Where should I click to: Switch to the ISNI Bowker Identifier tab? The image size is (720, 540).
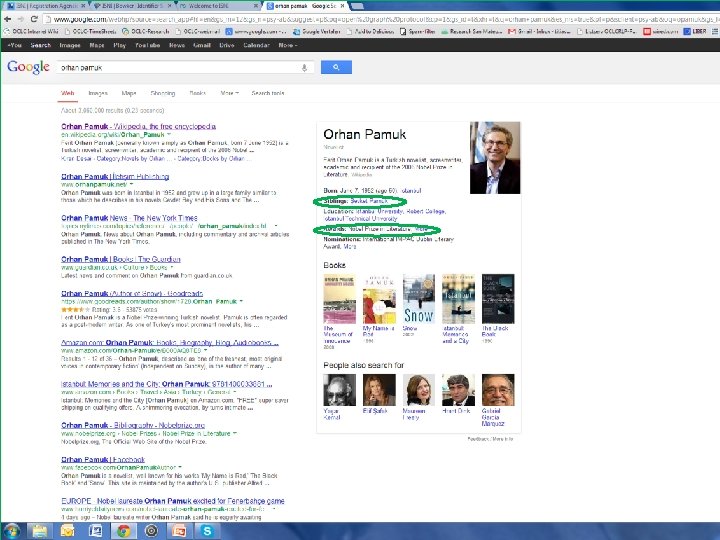131,6
